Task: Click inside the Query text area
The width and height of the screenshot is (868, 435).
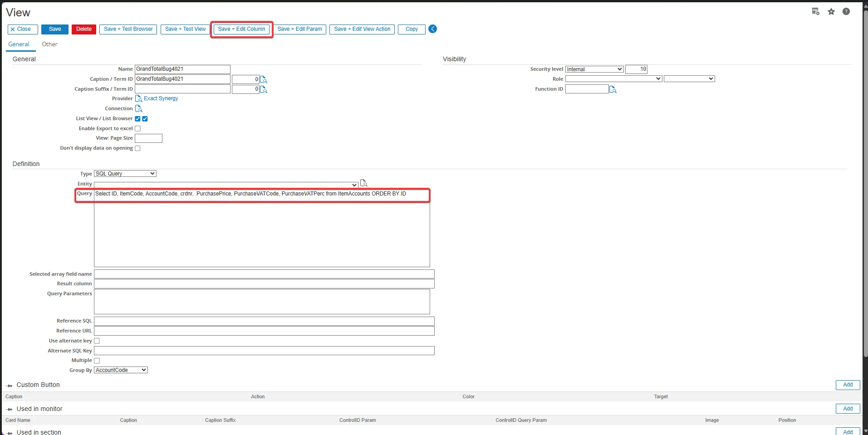Action: click(262, 231)
